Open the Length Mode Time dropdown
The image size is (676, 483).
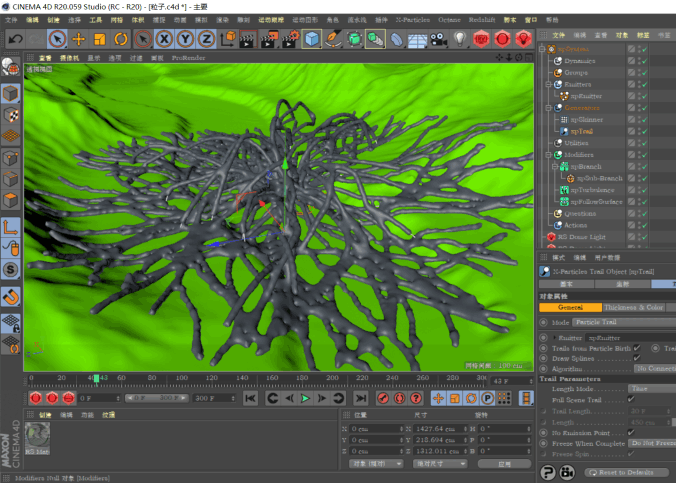pos(652,389)
